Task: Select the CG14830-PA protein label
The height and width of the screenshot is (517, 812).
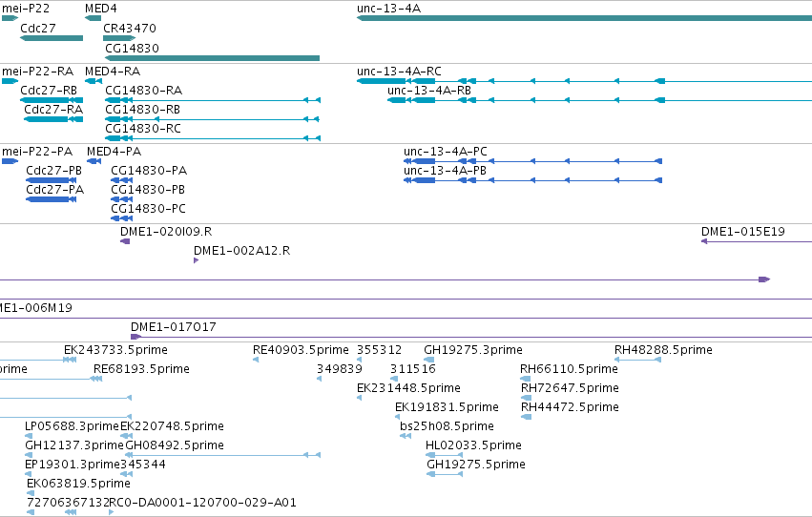Action: tap(149, 170)
